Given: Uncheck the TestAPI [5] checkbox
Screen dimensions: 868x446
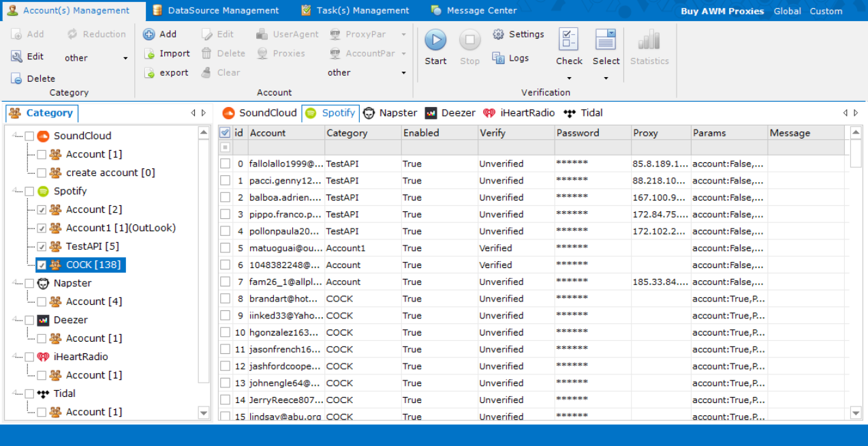Looking at the screenshot, I should (42, 247).
